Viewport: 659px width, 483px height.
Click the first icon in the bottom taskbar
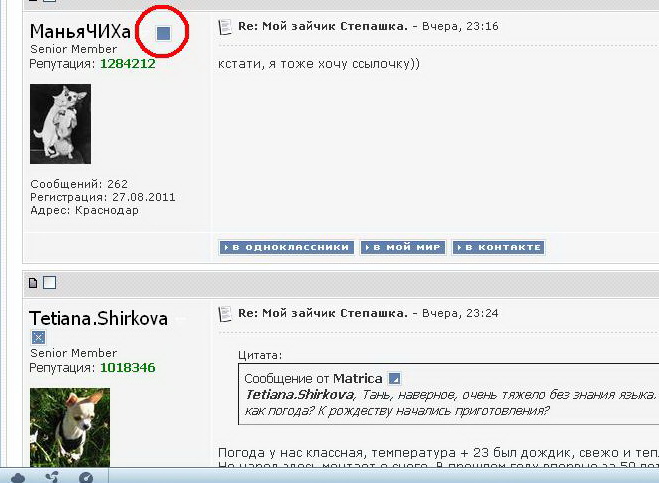tap(17, 477)
